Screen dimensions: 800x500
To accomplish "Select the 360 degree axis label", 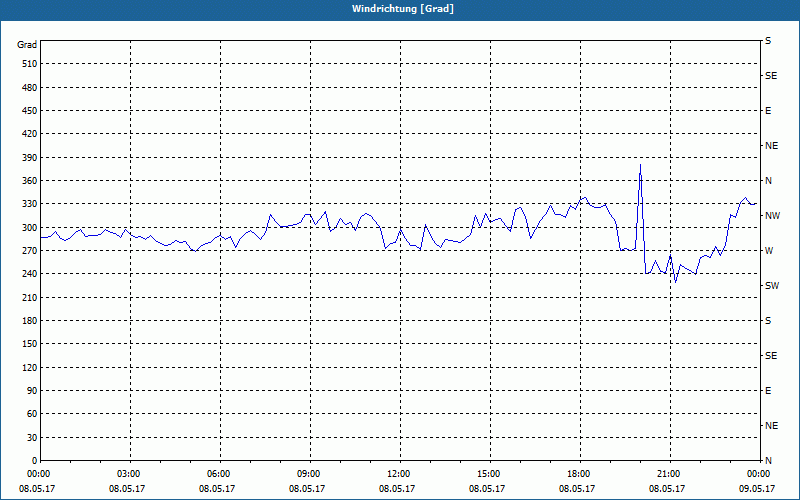I will tap(30, 181).
